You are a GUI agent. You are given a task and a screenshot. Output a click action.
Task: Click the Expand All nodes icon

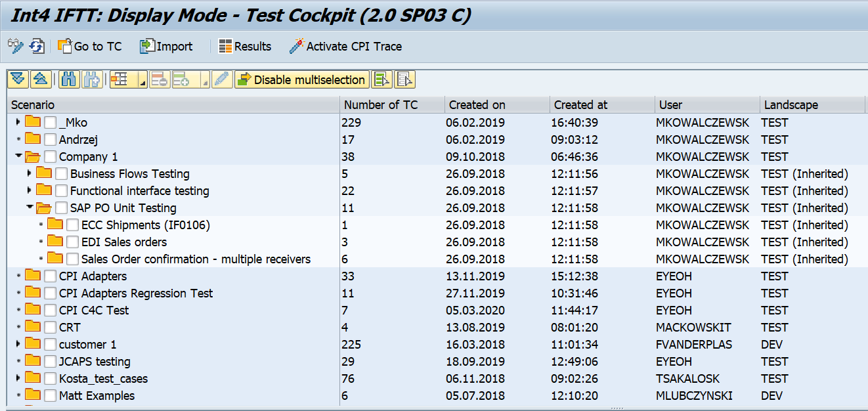click(x=18, y=79)
